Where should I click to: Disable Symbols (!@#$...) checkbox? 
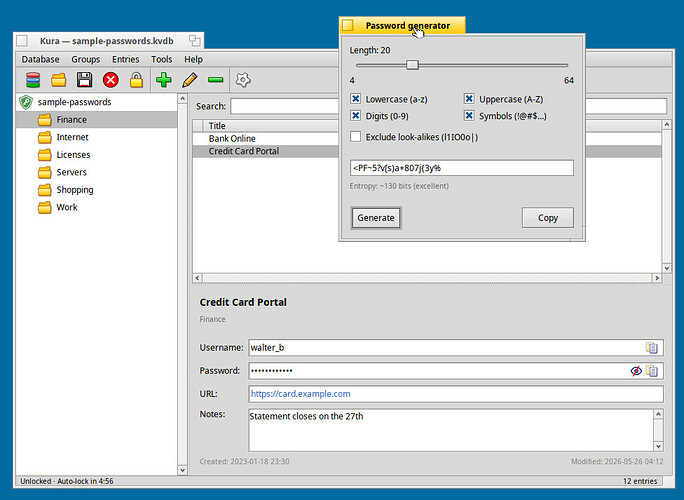[x=469, y=116]
